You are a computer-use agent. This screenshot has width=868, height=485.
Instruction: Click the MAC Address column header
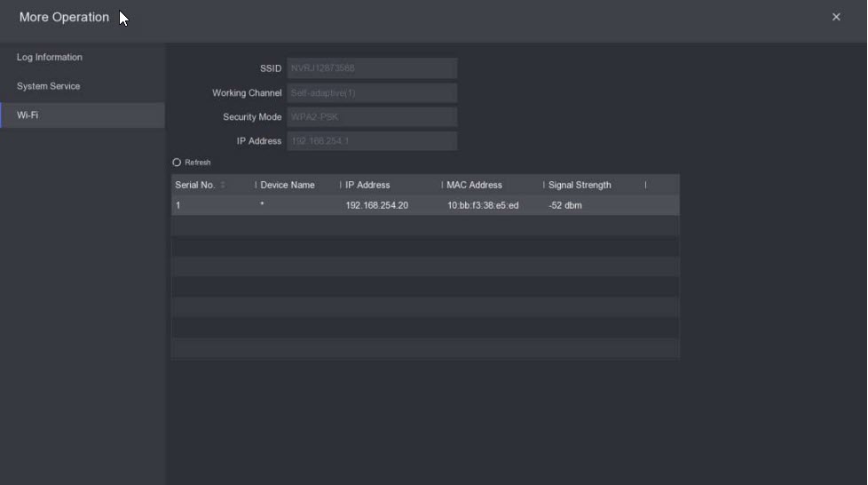pos(474,185)
